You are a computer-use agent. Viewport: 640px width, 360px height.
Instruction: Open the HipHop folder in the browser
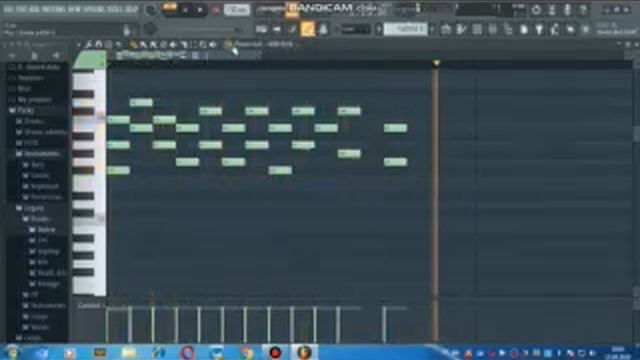pyautogui.click(x=48, y=251)
